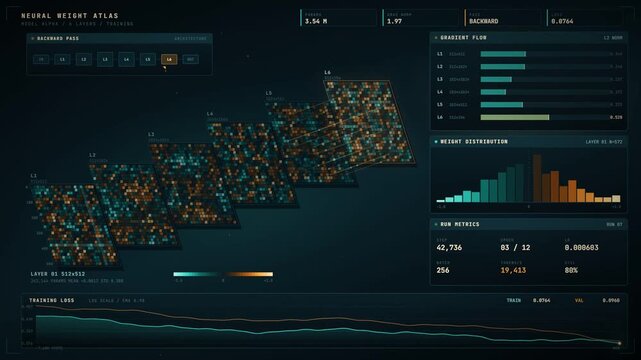641x360 pixels.
Task: Click the L5 gradient flow bar
Action: (502, 105)
